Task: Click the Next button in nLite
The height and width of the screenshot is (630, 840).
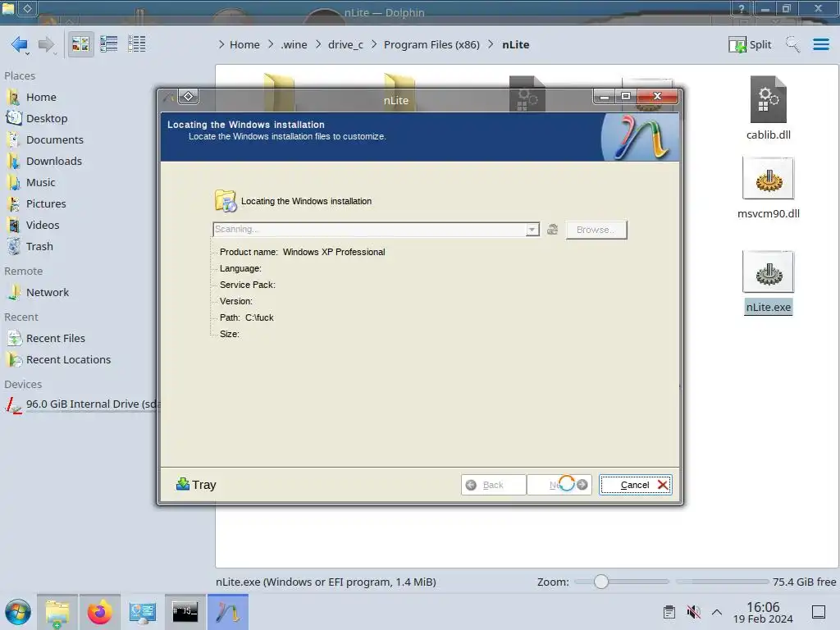Action: click(x=559, y=485)
